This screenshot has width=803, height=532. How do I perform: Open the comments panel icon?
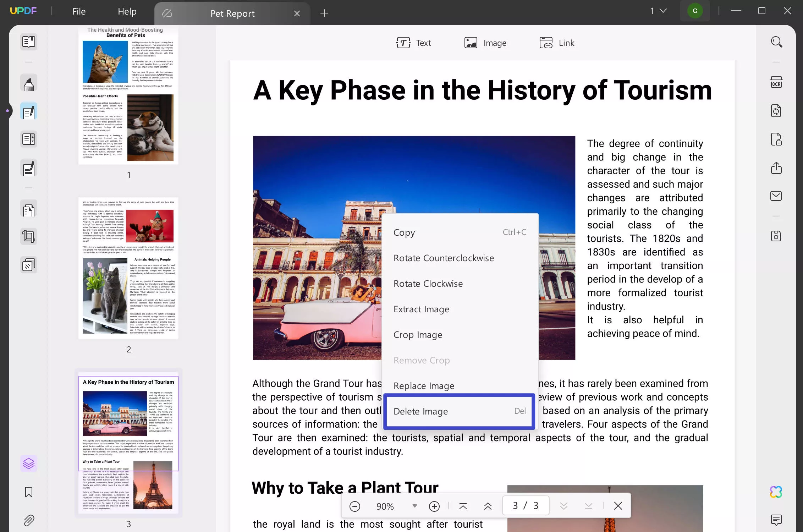(776, 520)
